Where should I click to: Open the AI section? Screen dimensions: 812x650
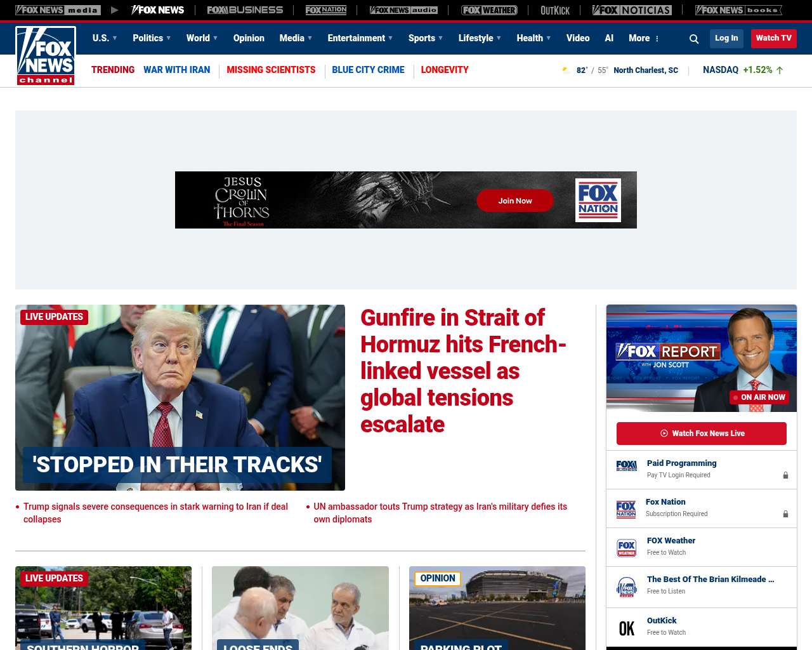pyautogui.click(x=609, y=38)
